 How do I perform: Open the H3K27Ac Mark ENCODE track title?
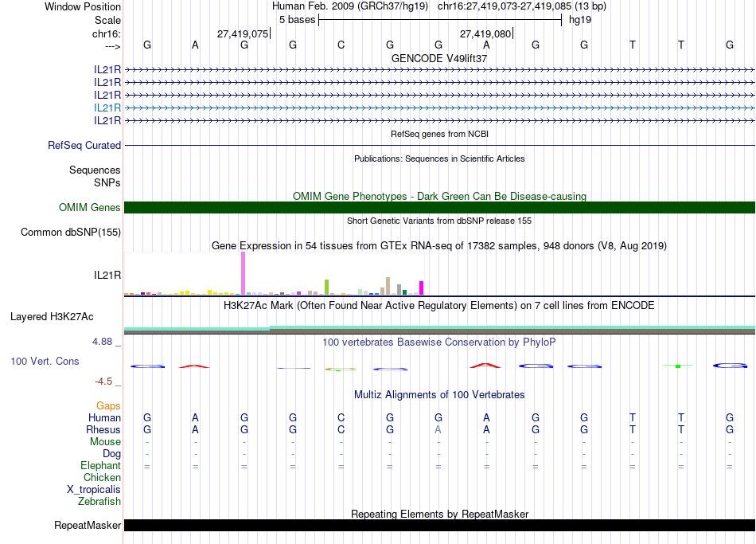point(439,306)
